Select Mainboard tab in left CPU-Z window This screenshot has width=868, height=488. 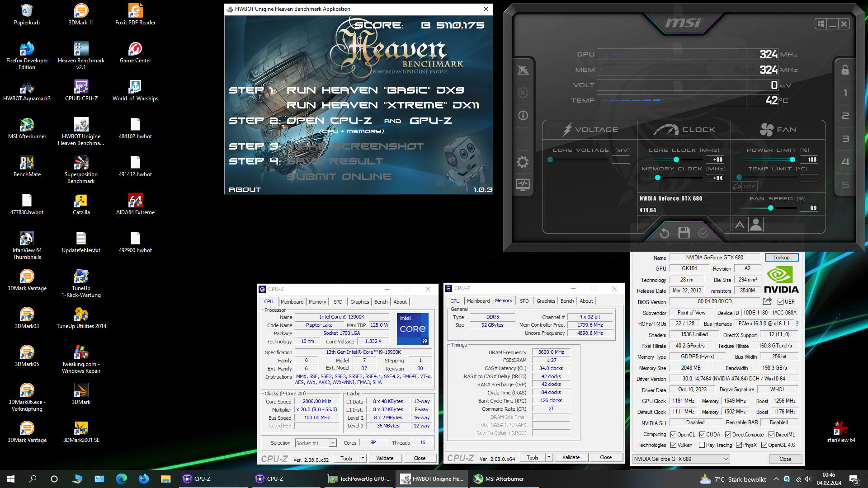point(292,301)
